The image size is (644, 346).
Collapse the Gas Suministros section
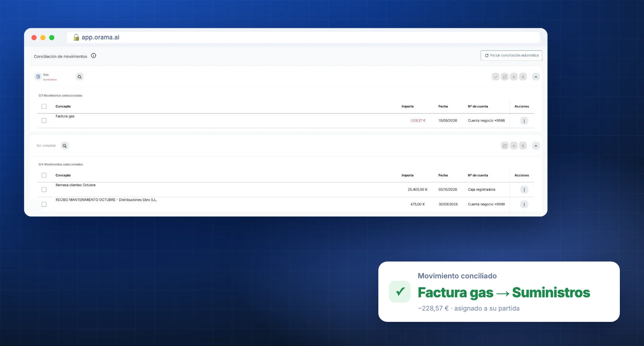click(536, 77)
